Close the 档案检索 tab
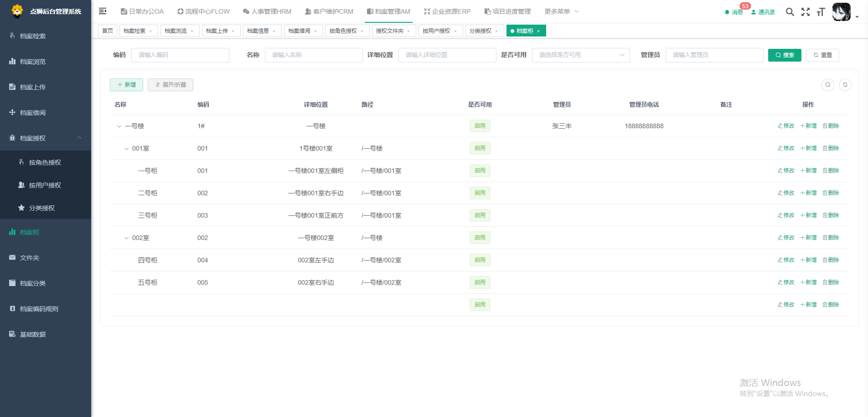 click(x=150, y=31)
